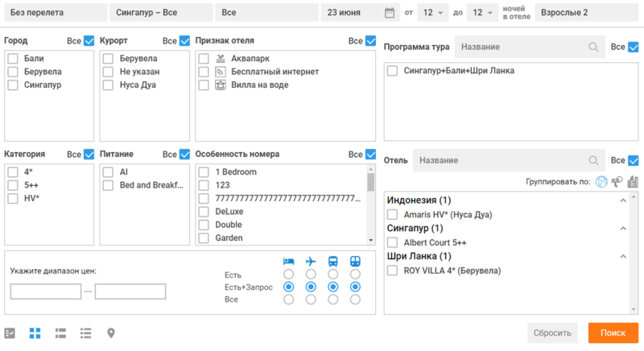Group hotels by resort palm icon
This screenshot has height=351, width=644.
[x=617, y=182]
